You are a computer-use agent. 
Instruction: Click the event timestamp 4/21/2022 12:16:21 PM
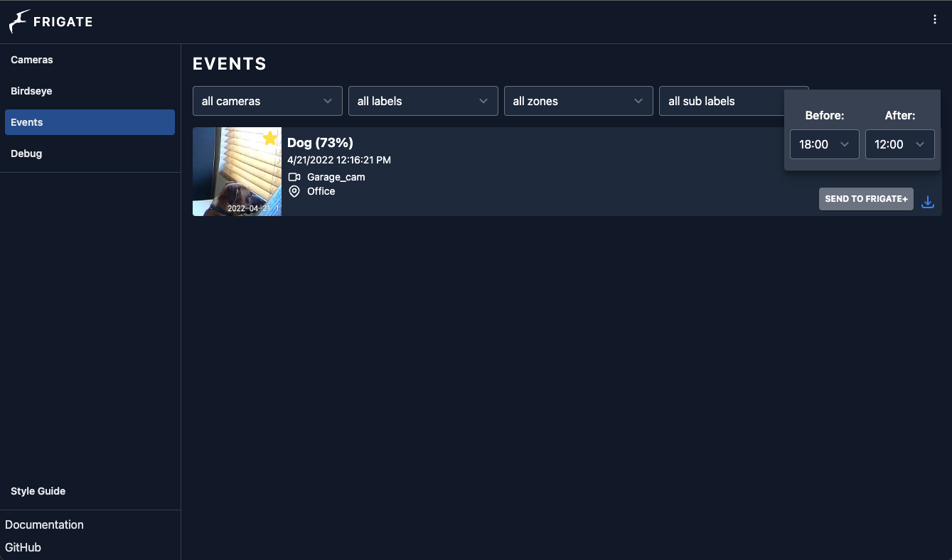pos(339,160)
